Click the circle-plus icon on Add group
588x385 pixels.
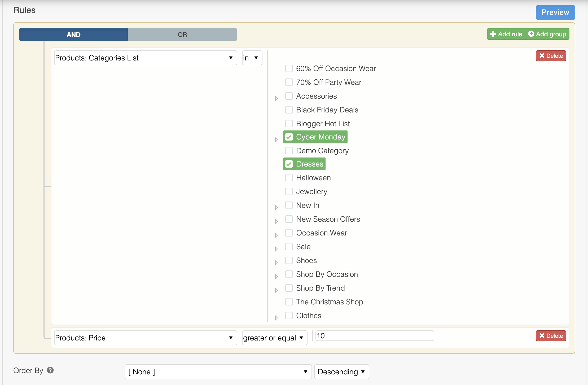tap(531, 34)
